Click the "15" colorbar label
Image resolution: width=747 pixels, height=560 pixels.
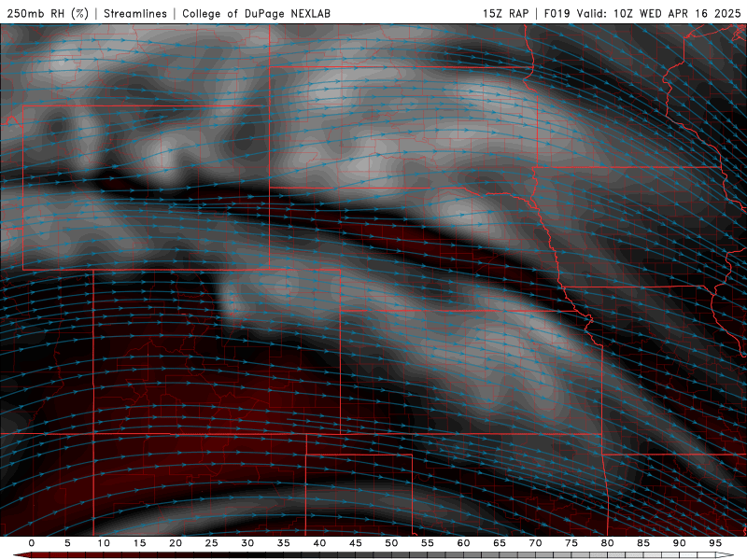(139, 543)
